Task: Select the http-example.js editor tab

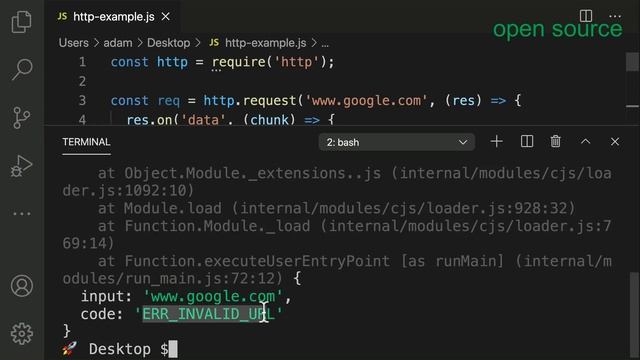Action: coord(113,17)
